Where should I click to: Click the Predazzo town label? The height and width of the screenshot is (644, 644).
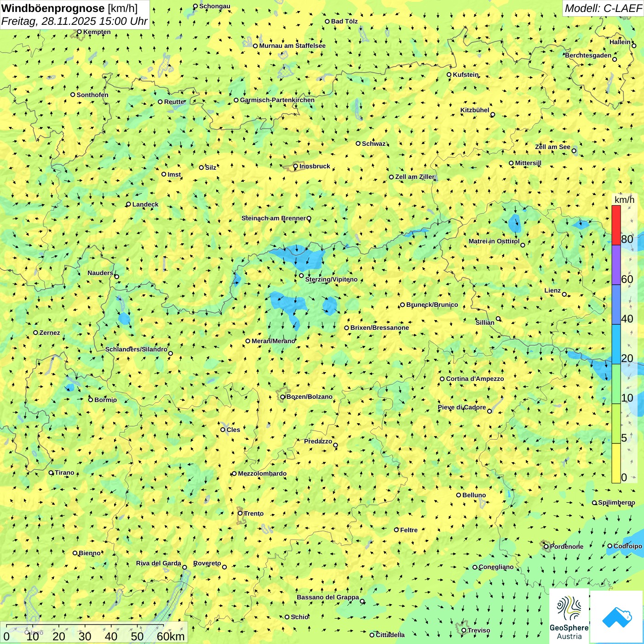[x=318, y=441]
